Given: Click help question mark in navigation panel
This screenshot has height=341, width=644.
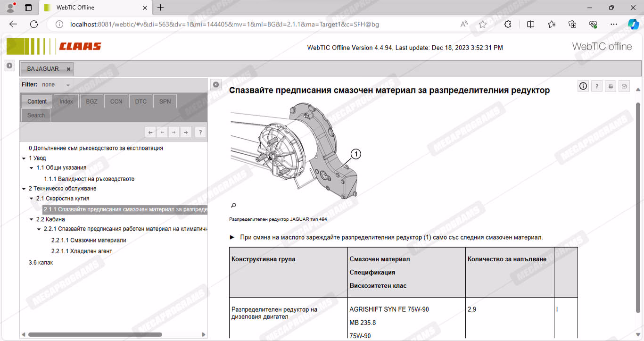Looking at the screenshot, I should pos(200,133).
